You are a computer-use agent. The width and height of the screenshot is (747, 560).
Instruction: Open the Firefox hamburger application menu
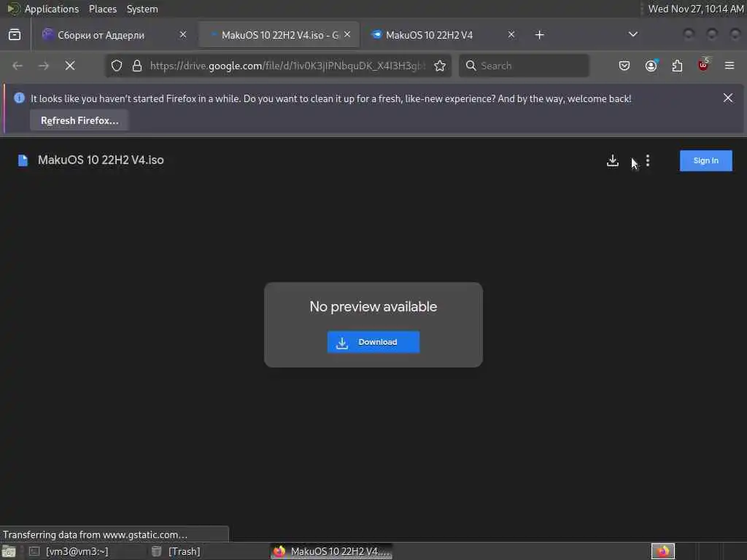point(729,66)
